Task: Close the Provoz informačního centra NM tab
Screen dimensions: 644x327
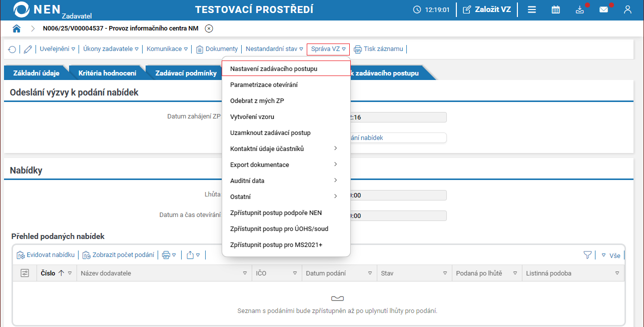Action: tap(209, 28)
